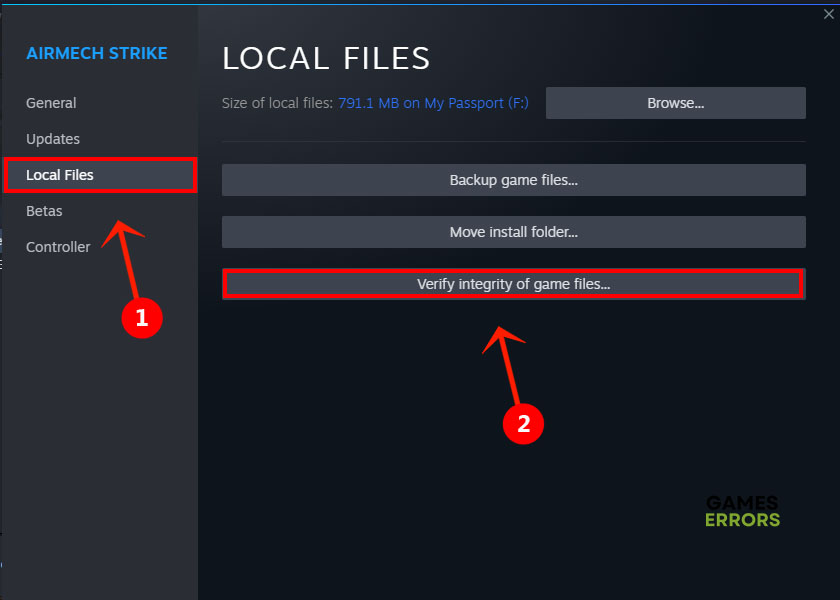840x600 pixels.
Task: Choose Move install folder...
Action: coord(514,232)
